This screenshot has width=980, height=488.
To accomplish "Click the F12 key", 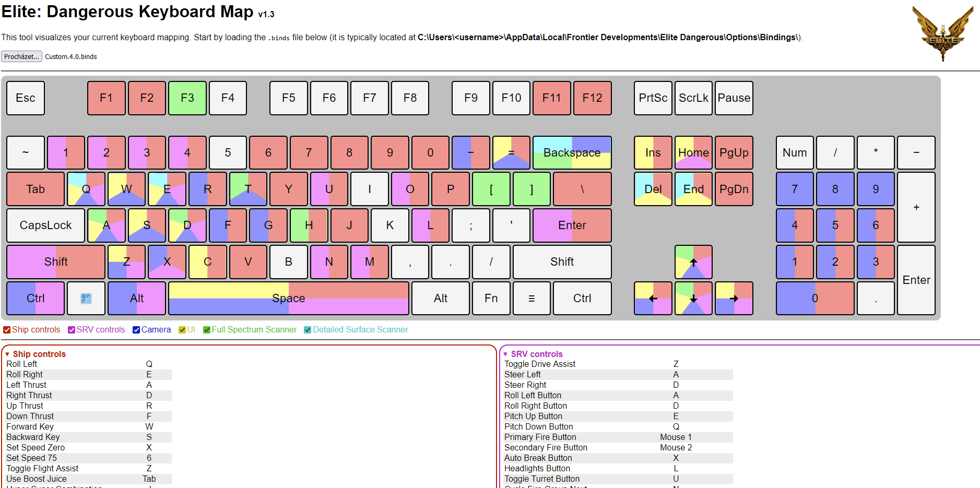I will pyautogui.click(x=593, y=98).
